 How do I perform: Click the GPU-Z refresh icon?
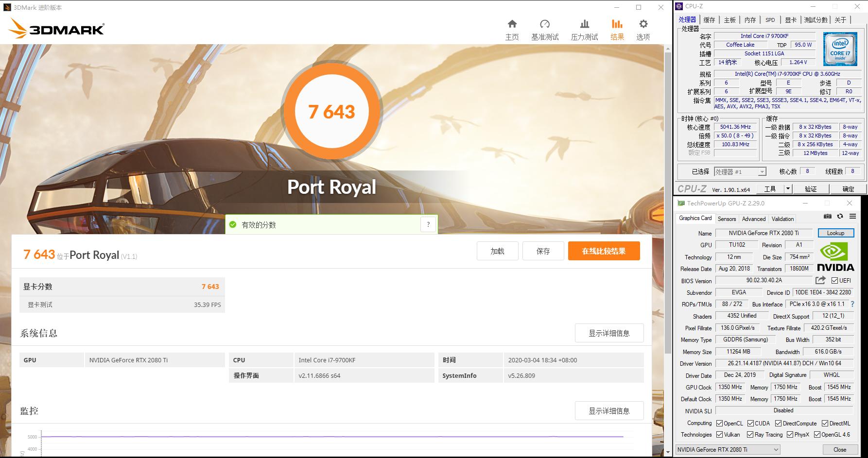(840, 216)
